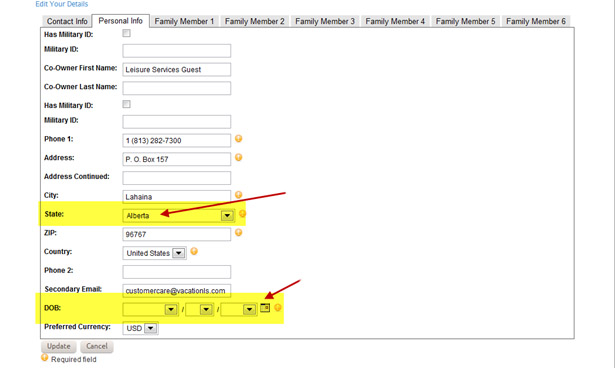The image size is (615, 368).
Task: Click the required-field icon after DOB calendar
Action: (278, 308)
